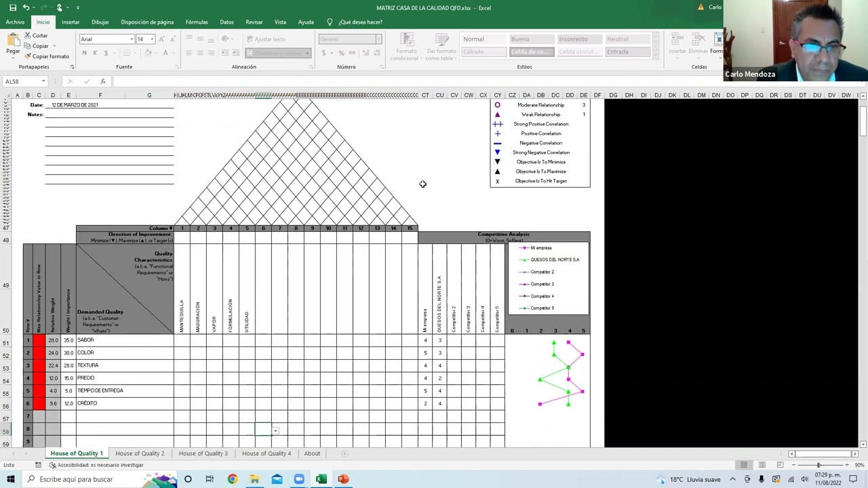The width and height of the screenshot is (868, 488).
Task: Increase font size with larger A
Action: [x=161, y=39]
